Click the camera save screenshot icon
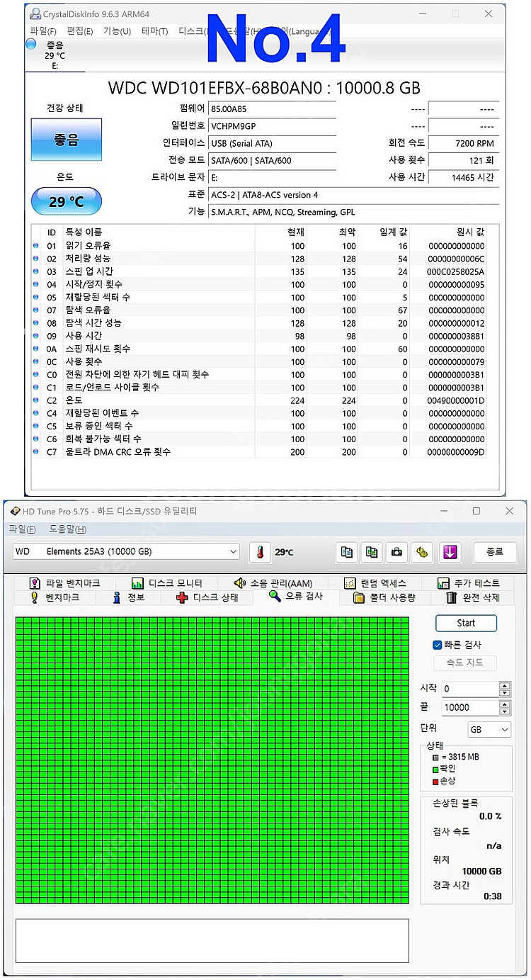 (x=397, y=552)
